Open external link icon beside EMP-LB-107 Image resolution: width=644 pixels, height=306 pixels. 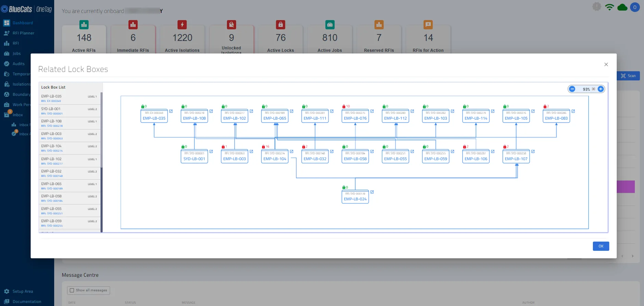click(533, 151)
